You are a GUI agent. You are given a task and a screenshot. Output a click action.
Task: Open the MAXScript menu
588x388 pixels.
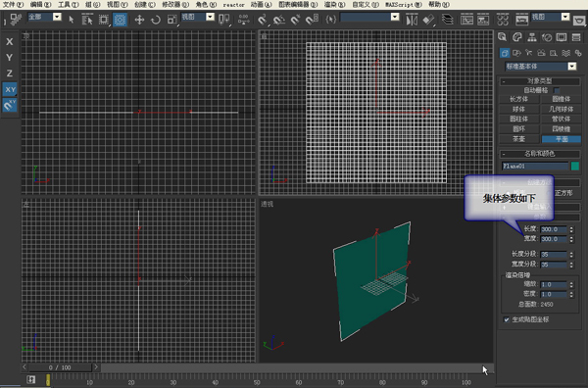tap(404, 5)
